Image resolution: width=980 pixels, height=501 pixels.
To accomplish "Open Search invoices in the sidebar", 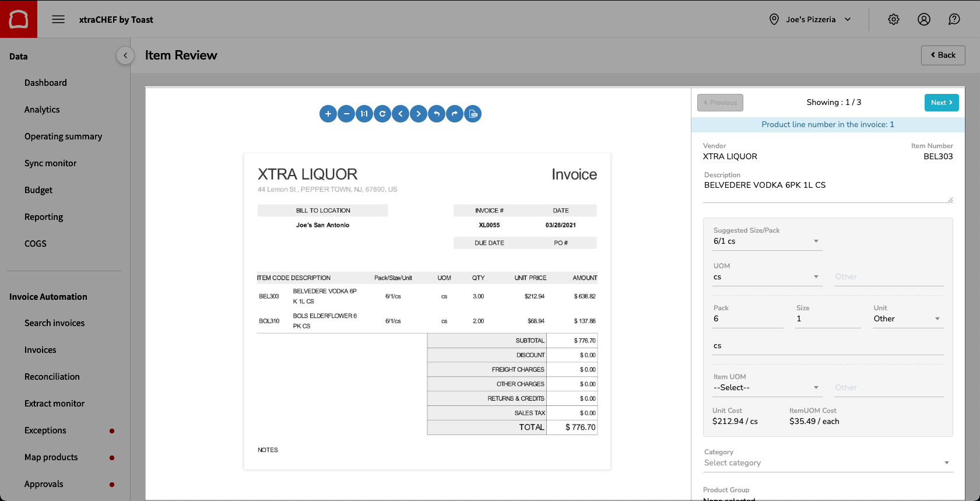I will 54,323.
